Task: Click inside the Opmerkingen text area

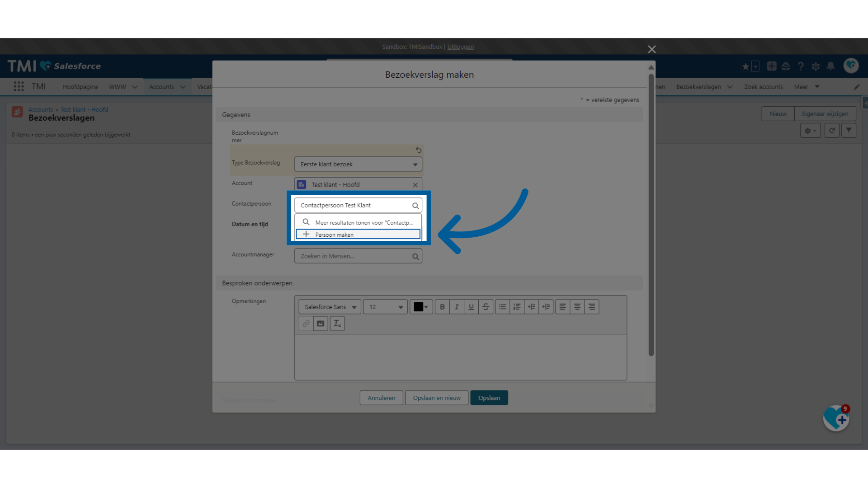Action: click(461, 357)
